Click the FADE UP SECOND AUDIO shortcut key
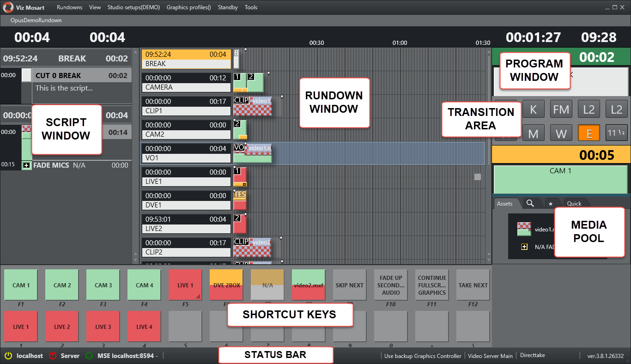631x364 pixels. click(x=391, y=285)
